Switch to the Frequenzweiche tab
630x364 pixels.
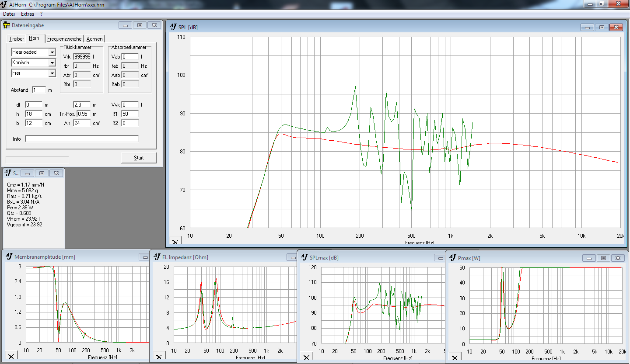[x=64, y=39]
